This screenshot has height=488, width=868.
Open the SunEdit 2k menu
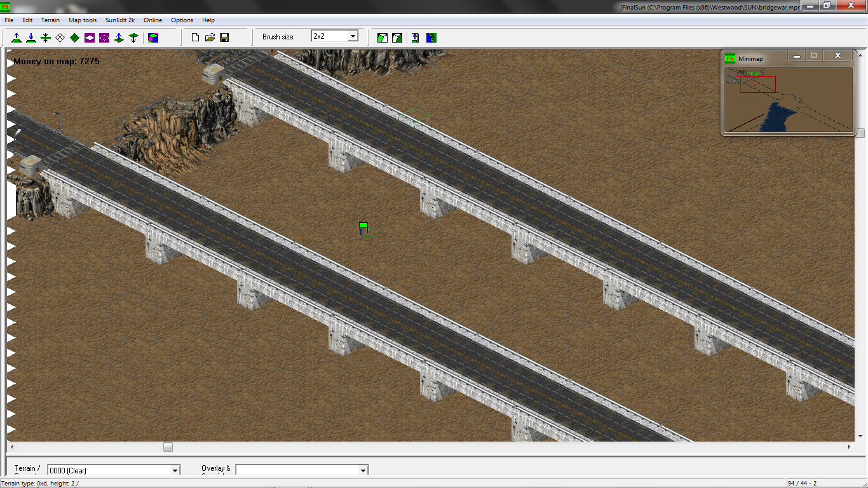tap(120, 20)
